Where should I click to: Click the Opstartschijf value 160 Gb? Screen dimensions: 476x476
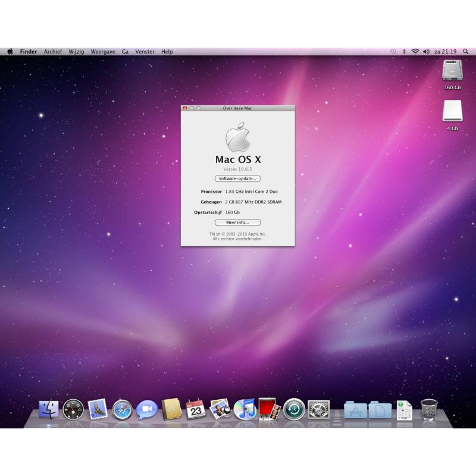[x=232, y=212]
